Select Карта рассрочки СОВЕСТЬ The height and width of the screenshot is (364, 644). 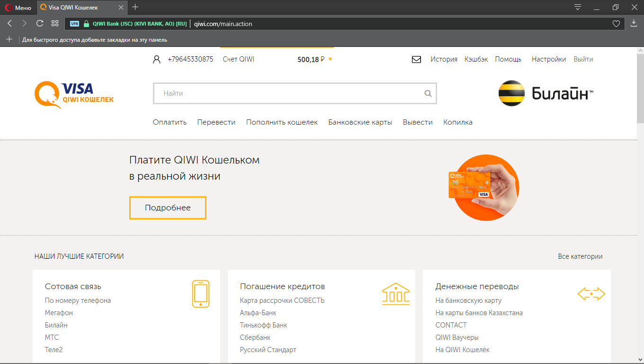282,300
